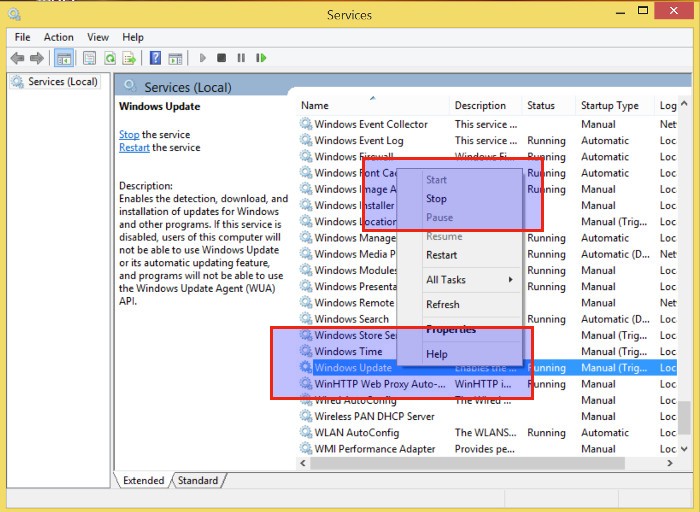The width and height of the screenshot is (700, 512).
Task: Click the horizontal scrollbar right arrow
Action: [670, 463]
